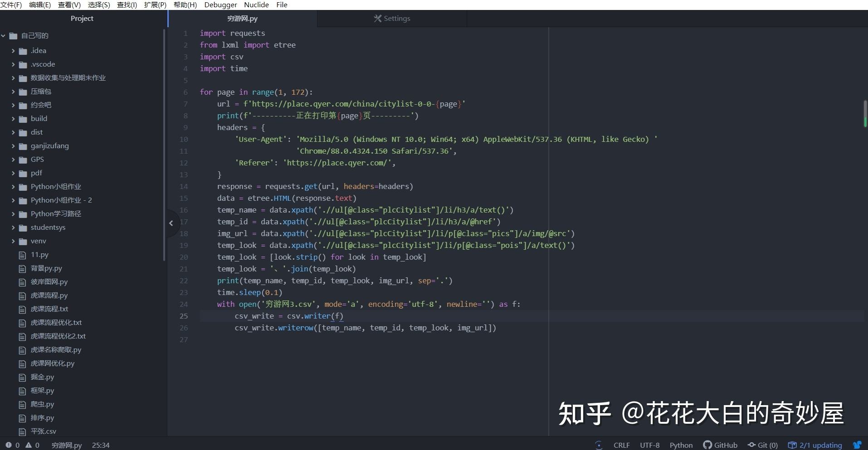Screen dimensions: 868x450
Task: Expand the pdf folder
Action: tap(13, 173)
